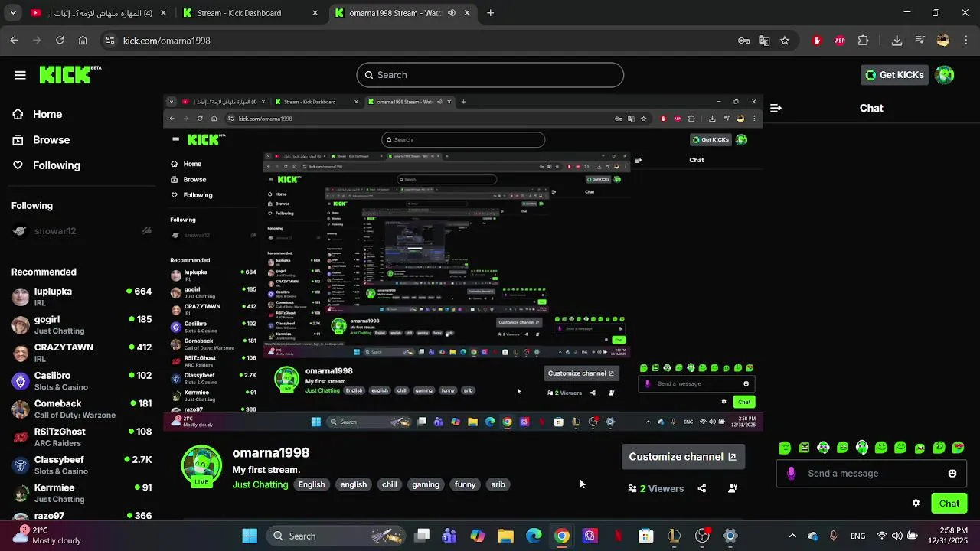The width and height of the screenshot is (980, 551).
Task: View site information icon left of kick.com URL
Action: pos(110,41)
